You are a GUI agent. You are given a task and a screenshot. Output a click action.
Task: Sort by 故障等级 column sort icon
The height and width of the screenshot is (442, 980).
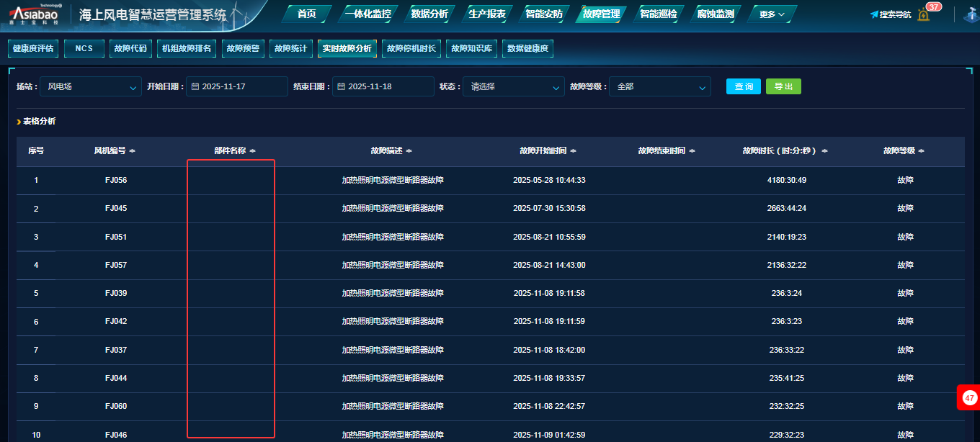pos(922,151)
